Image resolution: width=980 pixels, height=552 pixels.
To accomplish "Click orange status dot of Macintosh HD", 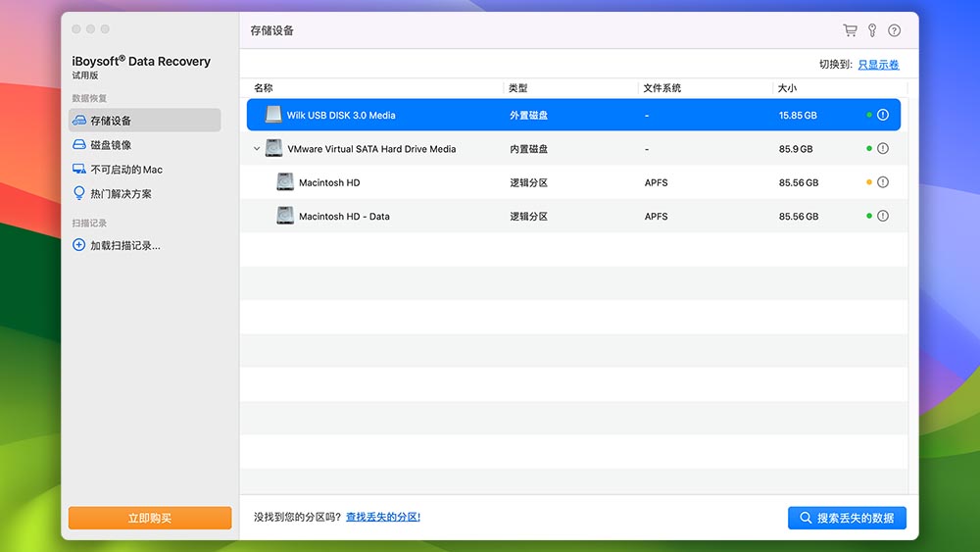I will pyautogui.click(x=869, y=182).
